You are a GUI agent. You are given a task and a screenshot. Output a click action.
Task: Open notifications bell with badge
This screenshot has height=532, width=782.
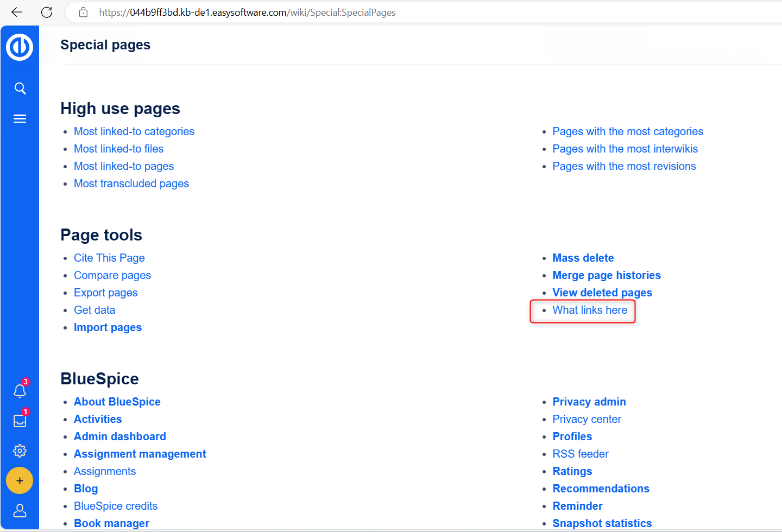(x=20, y=391)
